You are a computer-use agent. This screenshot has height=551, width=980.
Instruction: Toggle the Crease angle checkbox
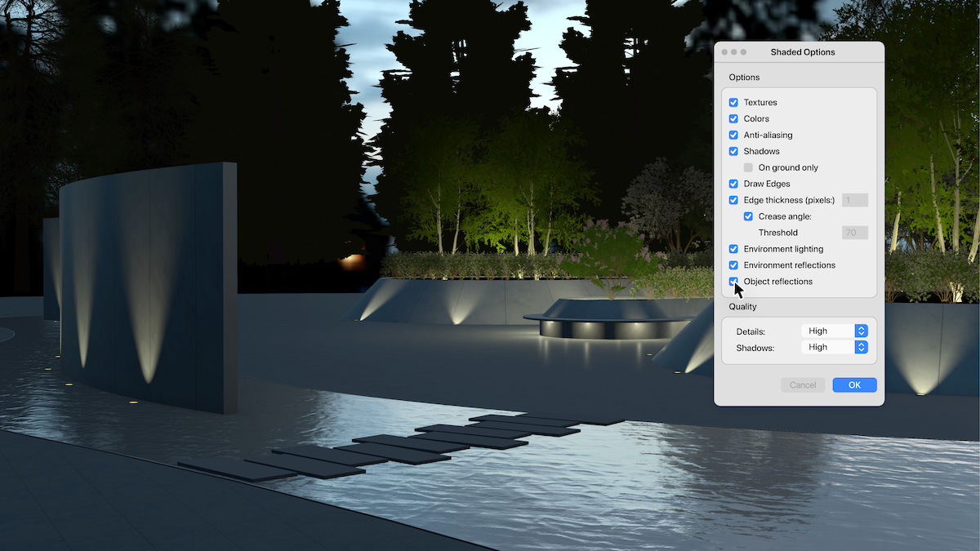(x=748, y=216)
